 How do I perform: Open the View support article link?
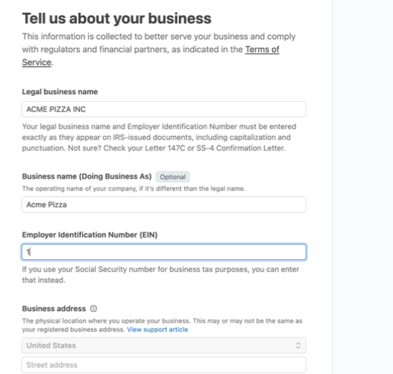click(157, 329)
